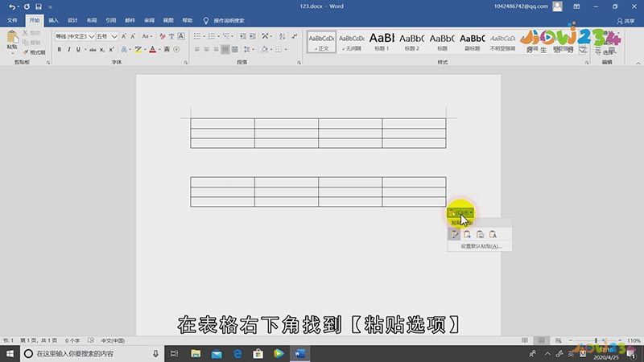Image resolution: width=644 pixels, height=362 pixels.
Task: Undo last action in quick access toolbar
Action: (12, 6)
